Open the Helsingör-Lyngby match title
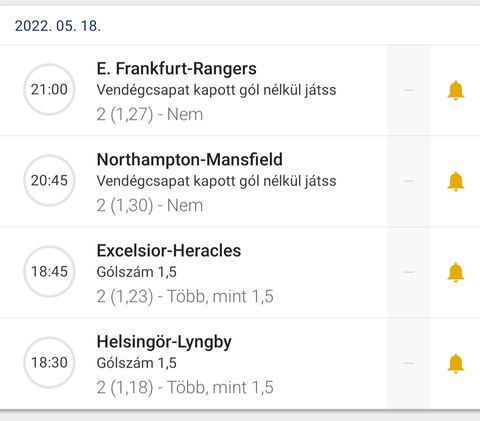This screenshot has height=421, width=480. coord(164,342)
